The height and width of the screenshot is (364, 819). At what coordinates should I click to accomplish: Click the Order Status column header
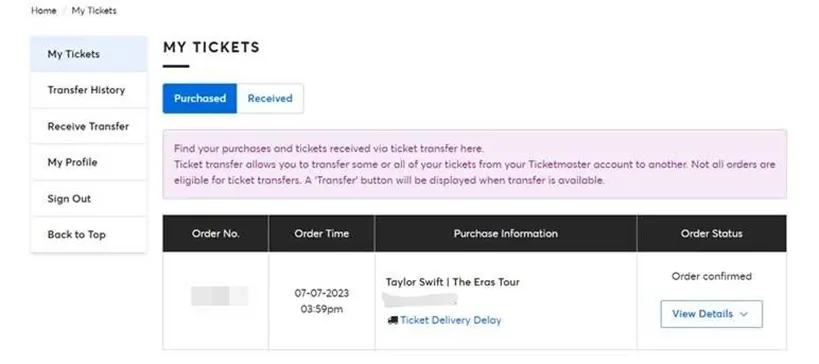point(711,233)
